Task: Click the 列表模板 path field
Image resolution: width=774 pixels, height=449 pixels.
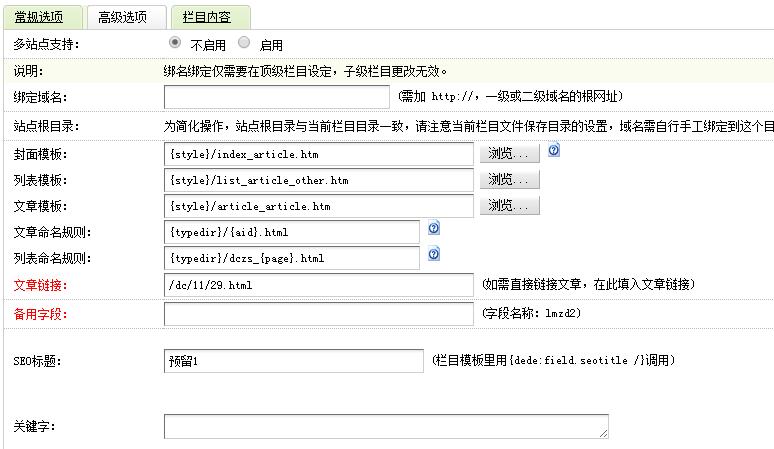Action: click(x=319, y=180)
